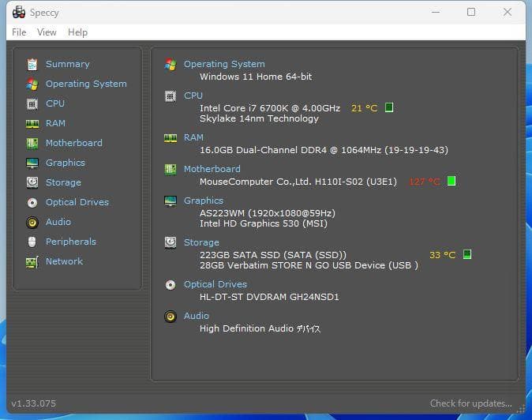Select Network label in the sidebar
The width and height of the screenshot is (532, 420).
[x=64, y=261]
